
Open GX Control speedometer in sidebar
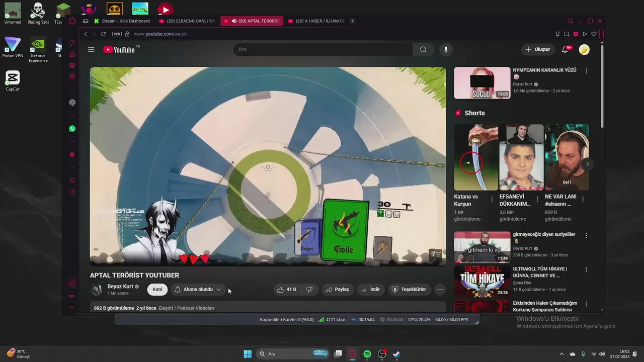click(x=72, y=43)
